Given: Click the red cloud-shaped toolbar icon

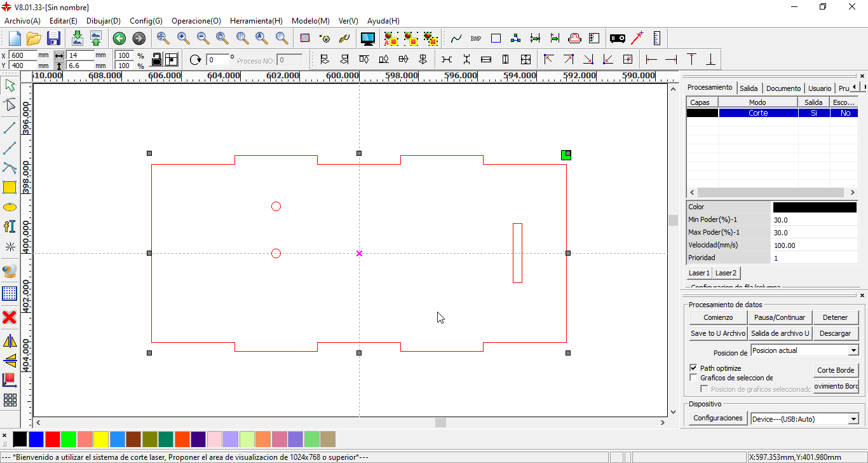Looking at the screenshot, I should 574,38.
